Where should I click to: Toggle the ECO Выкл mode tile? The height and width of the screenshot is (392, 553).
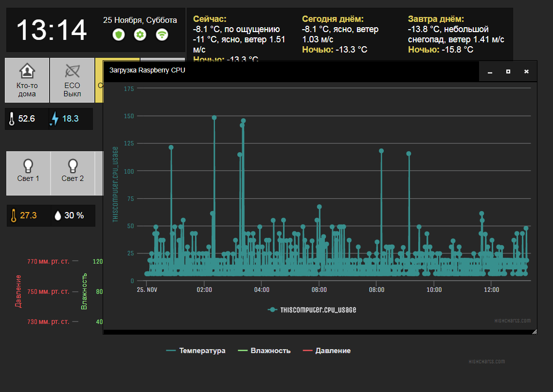[x=72, y=80]
